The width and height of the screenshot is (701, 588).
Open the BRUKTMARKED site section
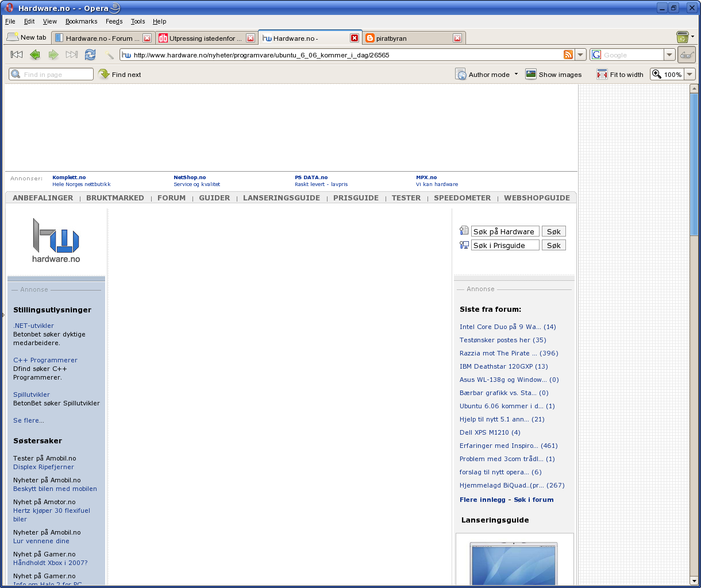[x=115, y=198]
